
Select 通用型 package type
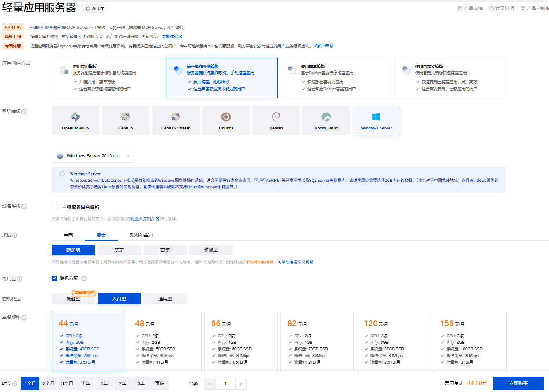(x=165, y=299)
